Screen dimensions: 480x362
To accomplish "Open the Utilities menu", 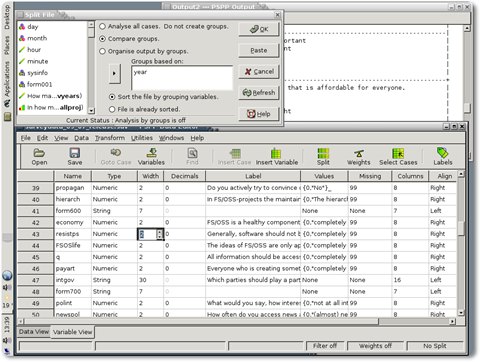I will [142, 138].
